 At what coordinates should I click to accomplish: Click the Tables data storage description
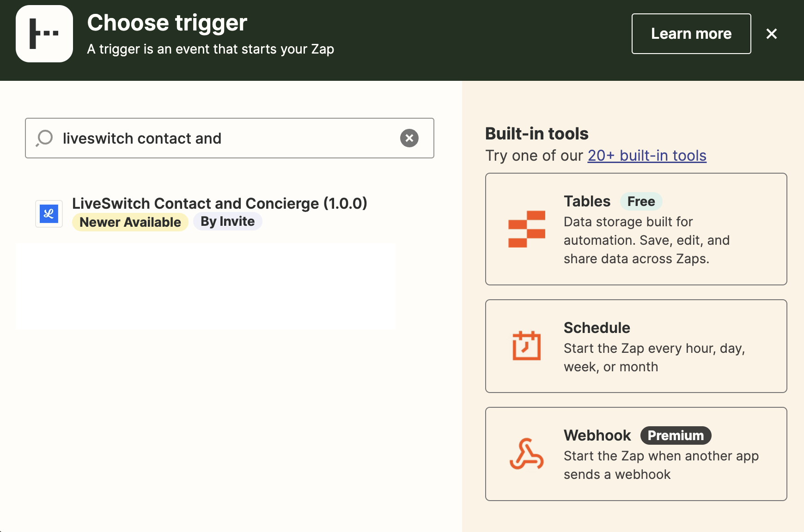click(646, 240)
